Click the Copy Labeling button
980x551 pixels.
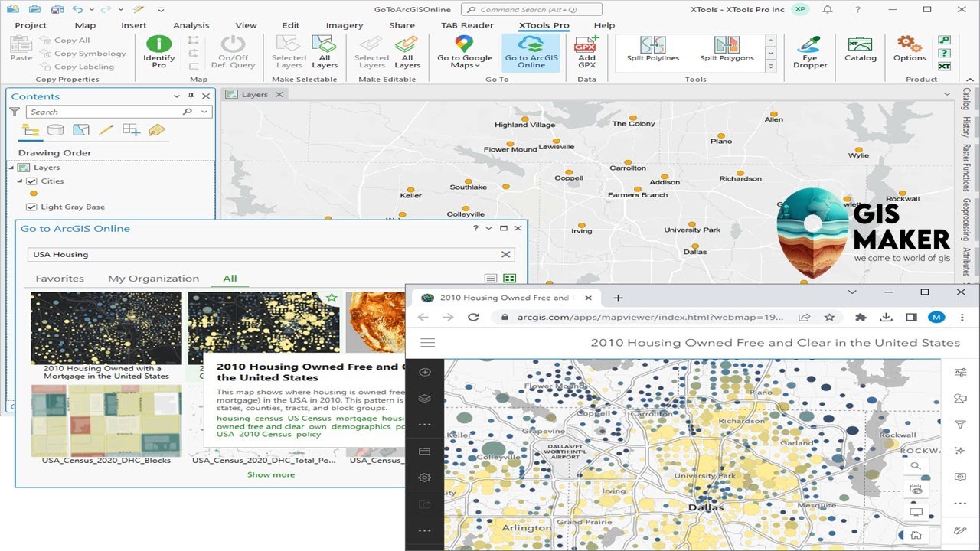[x=77, y=67]
